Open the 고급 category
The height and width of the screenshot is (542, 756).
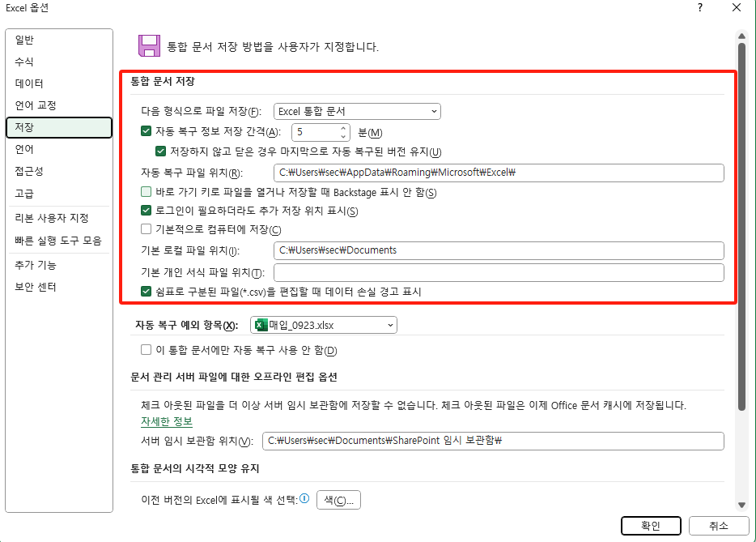tap(59, 193)
